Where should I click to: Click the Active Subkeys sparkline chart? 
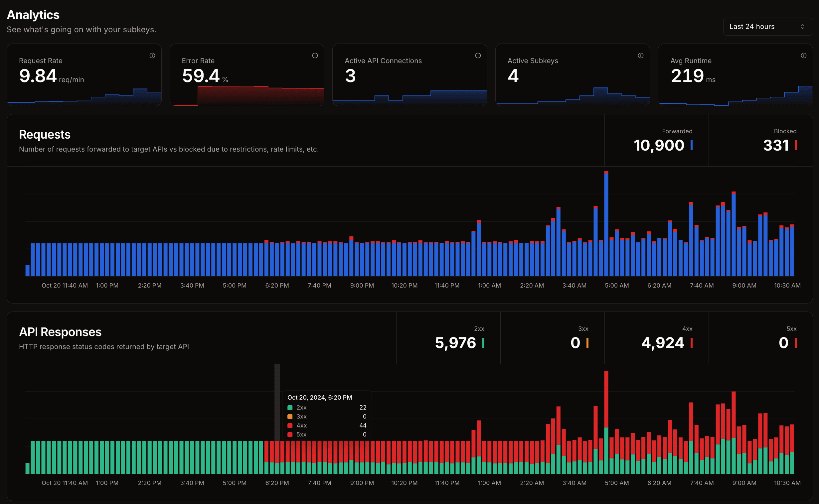tap(573, 96)
